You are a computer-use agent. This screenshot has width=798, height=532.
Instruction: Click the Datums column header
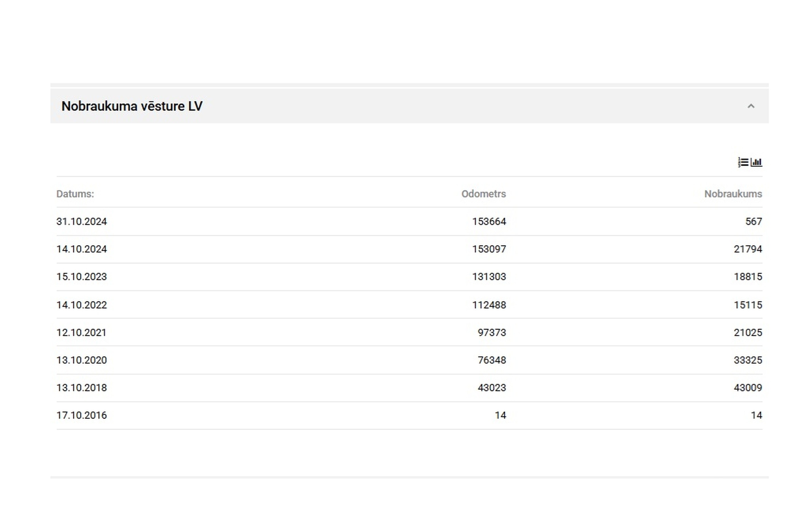(75, 194)
